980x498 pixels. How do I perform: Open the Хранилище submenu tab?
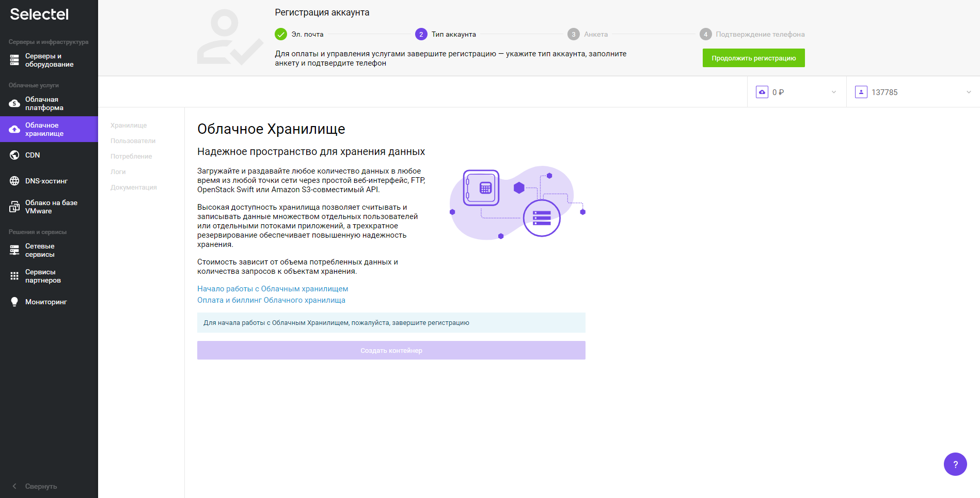click(x=129, y=126)
